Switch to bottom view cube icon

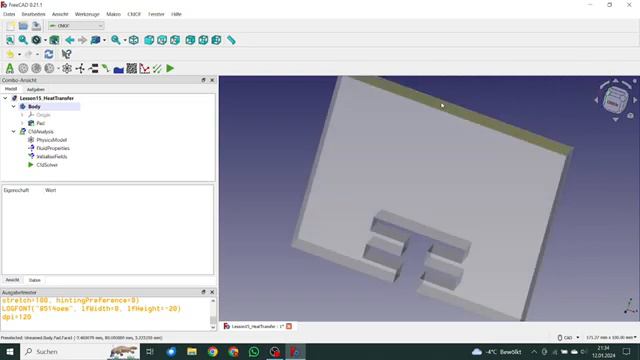(203, 40)
